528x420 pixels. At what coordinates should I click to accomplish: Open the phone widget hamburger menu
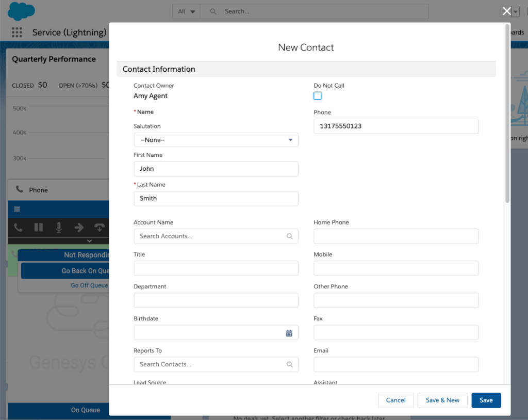[17, 209]
